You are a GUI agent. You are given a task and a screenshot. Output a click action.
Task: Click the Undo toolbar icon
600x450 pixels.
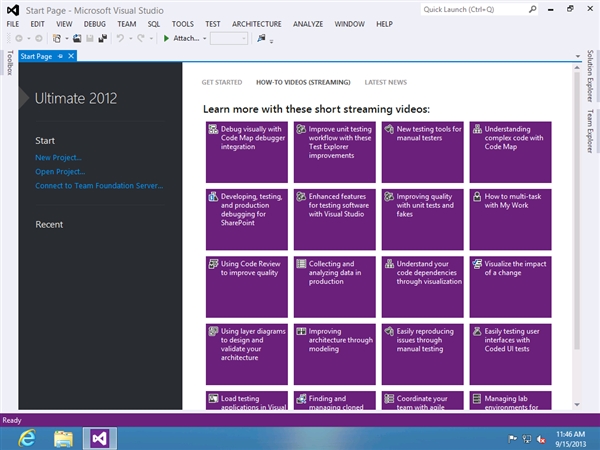point(121,38)
